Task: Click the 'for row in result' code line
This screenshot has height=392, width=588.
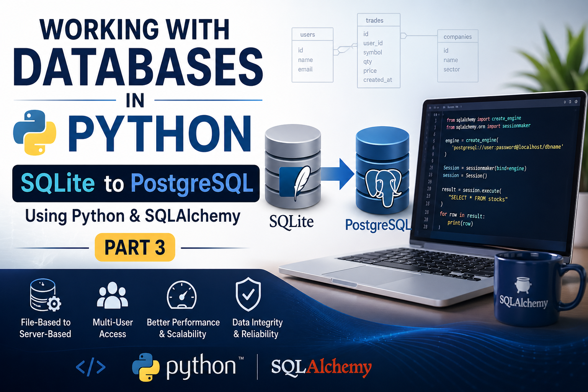Action: point(462,215)
